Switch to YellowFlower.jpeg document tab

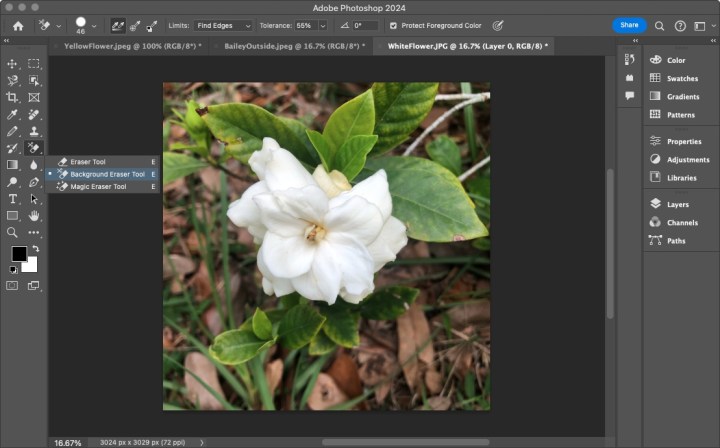click(x=131, y=46)
